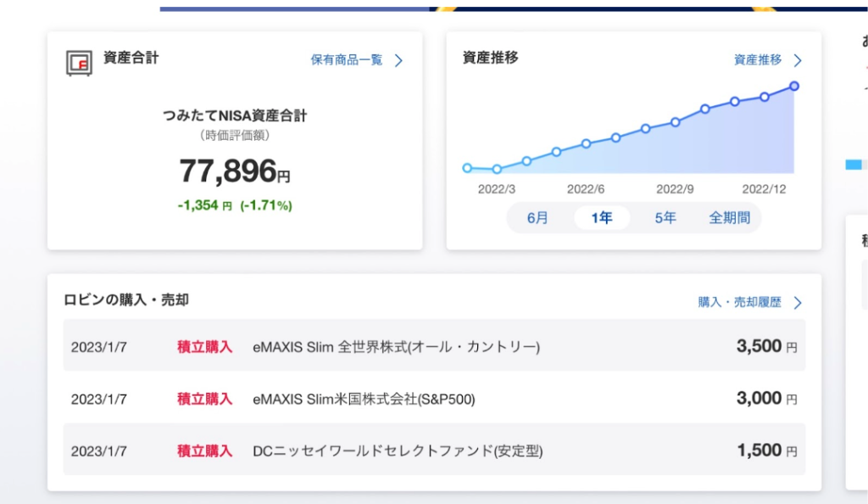Open the DCニッセイワールドセレクトファンド row
The height and width of the screenshot is (504, 868).
tap(434, 451)
